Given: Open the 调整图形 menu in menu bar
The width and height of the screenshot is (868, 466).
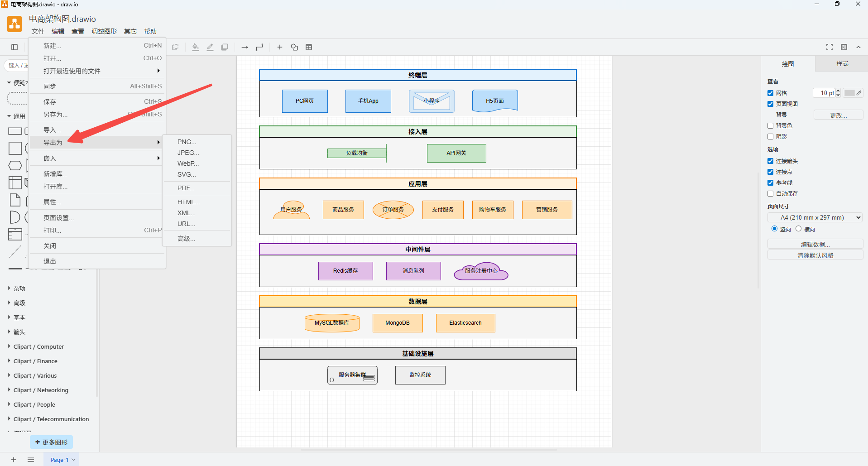Looking at the screenshot, I should 104,31.
